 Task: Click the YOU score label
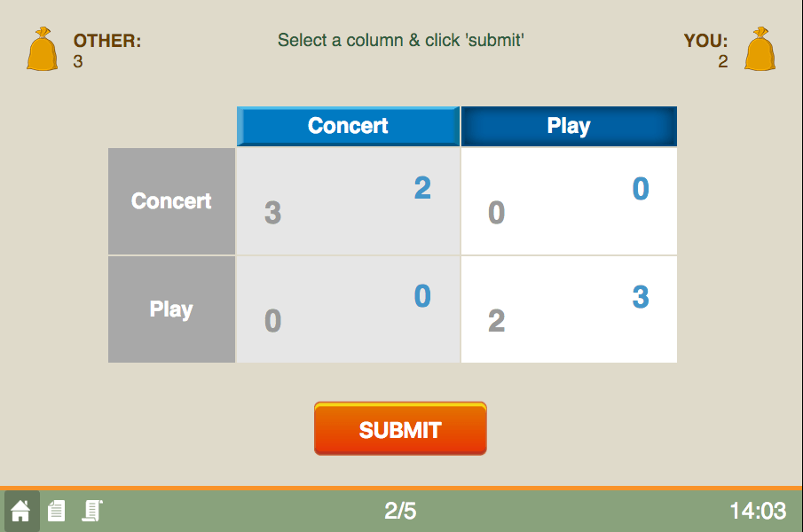coord(705,41)
